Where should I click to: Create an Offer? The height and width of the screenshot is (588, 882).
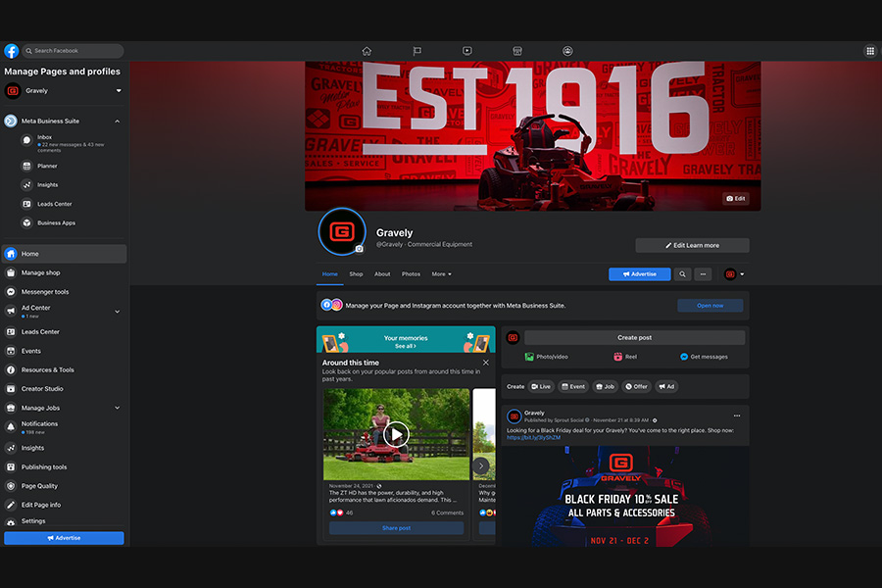click(637, 386)
